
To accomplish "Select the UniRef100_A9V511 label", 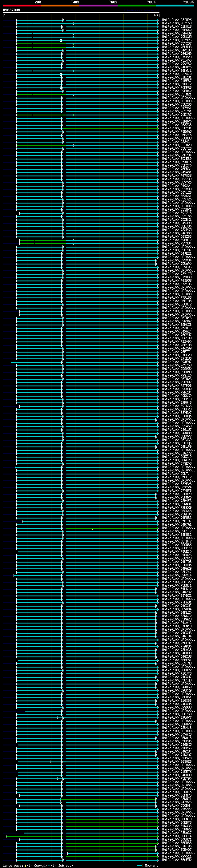I will 177,856.
